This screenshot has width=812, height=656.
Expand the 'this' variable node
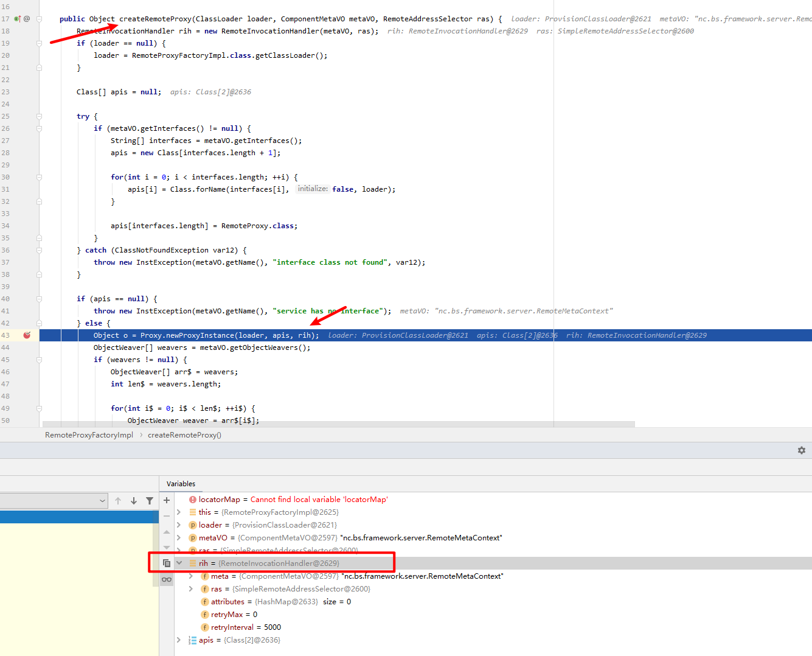tap(179, 512)
